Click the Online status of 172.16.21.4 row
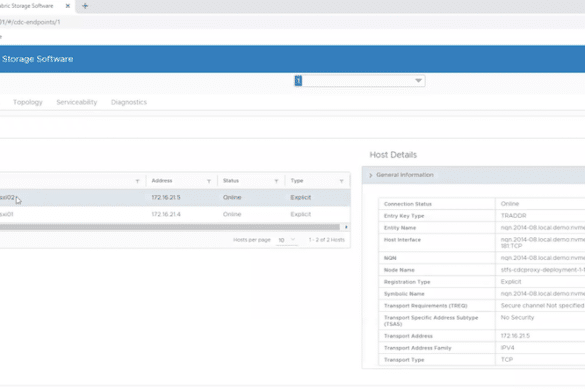This screenshot has height=390, width=585. click(232, 214)
